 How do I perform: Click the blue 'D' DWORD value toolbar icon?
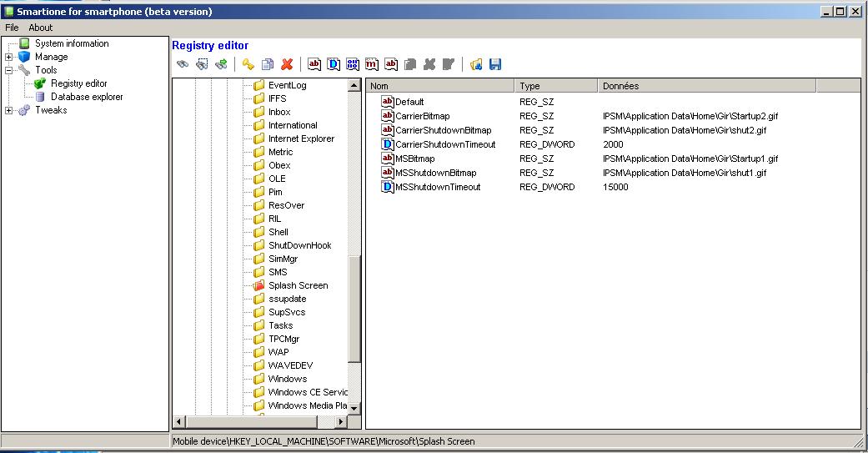pos(334,64)
